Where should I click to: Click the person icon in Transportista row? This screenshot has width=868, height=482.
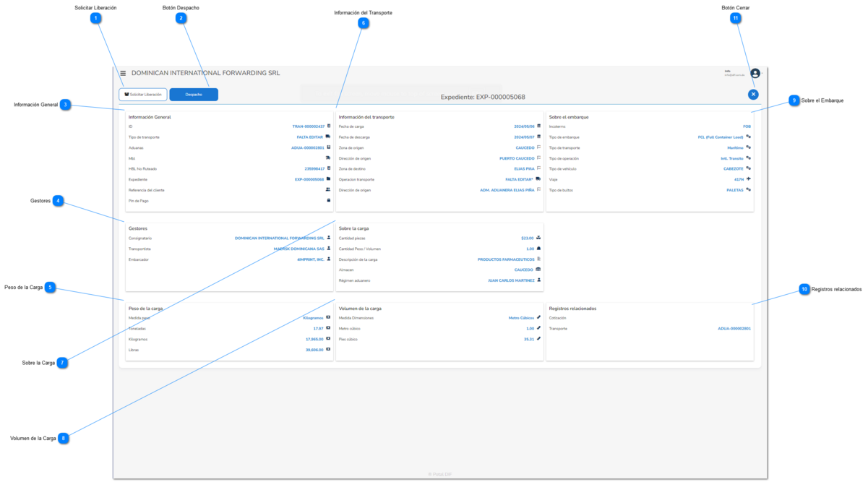[329, 249]
